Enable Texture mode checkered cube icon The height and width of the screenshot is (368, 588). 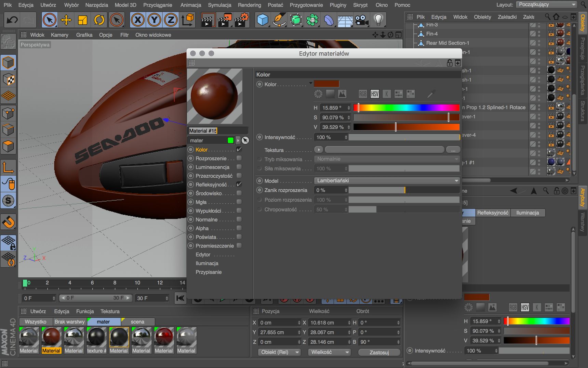[9, 79]
